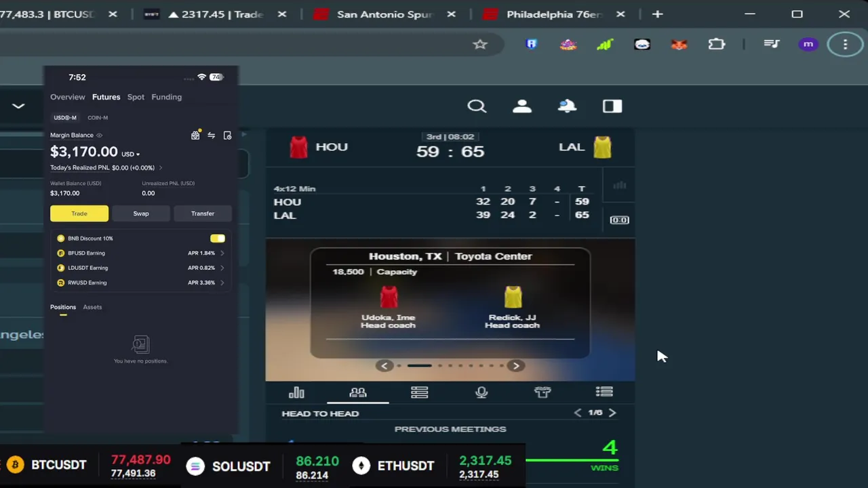Screen dimensions: 868x488
Task: Click the BTCUSDT ticker price 77,487.90
Action: pyautogui.click(x=141, y=460)
